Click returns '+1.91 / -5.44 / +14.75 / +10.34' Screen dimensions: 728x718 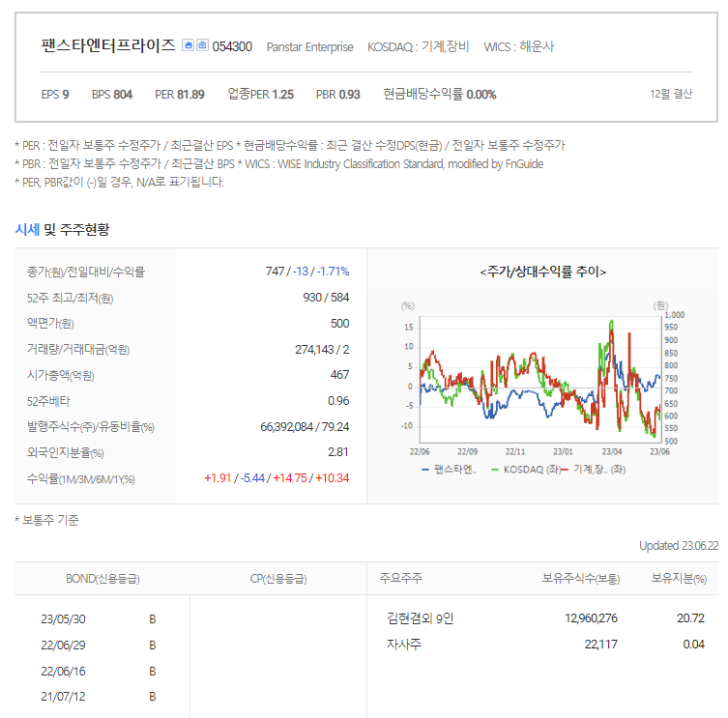[x=277, y=478]
